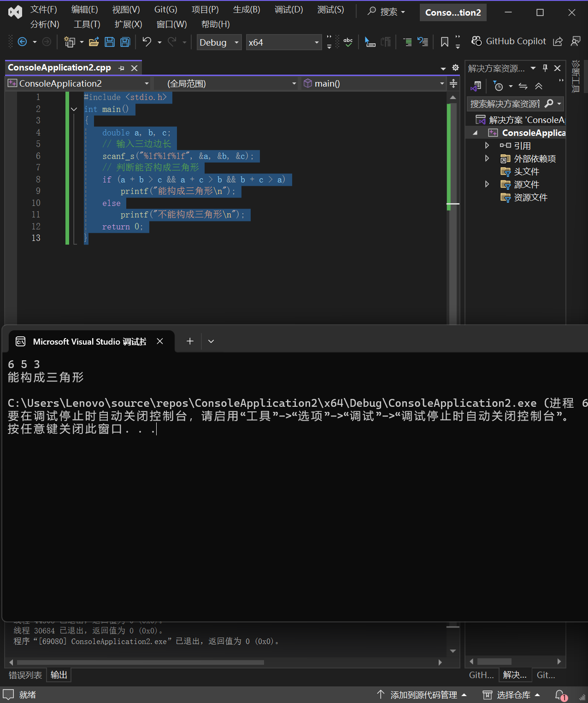Image resolution: width=588 pixels, height=703 pixels.
Task: Open the 工具(T) menu
Action: pyautogui.click(x=87, y=24)
